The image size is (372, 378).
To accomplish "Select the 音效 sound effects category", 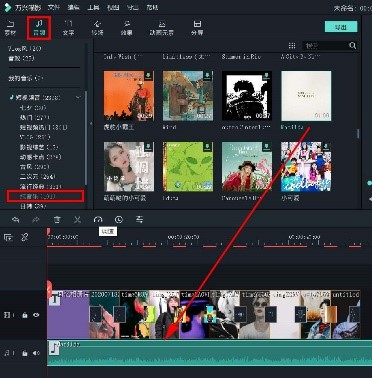I will click(21, 58).
